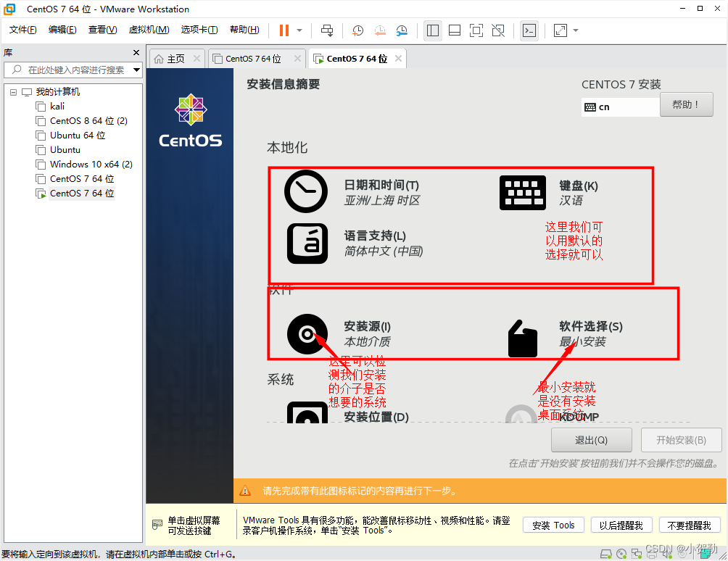Click the 退出(Q) quit button
The height and width of the screenshot is (561, 728).
coord(591,440)
